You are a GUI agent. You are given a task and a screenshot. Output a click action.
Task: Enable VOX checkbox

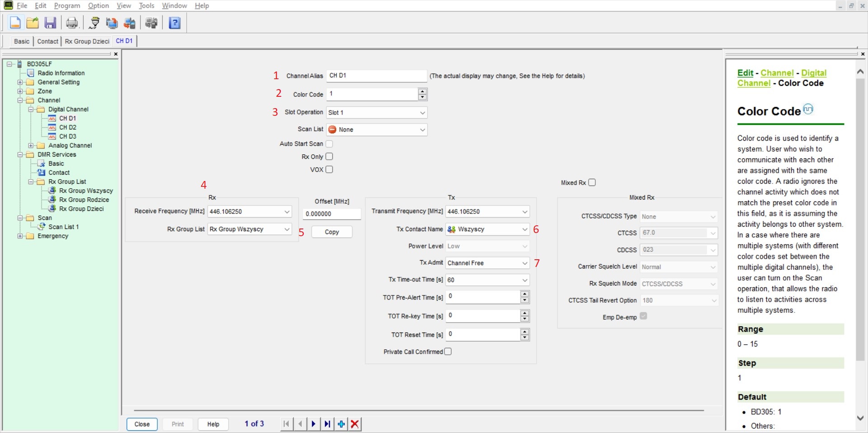(x=329, y=170)
